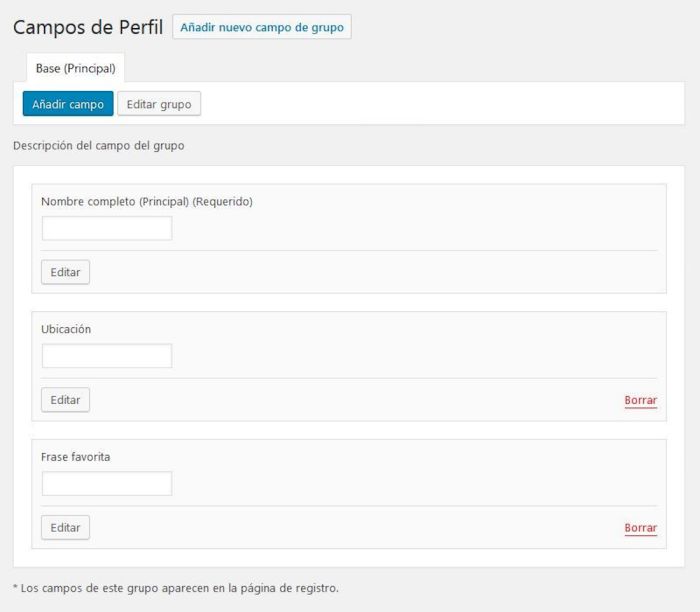Viewport: 700px width, 612px height.
Task: Click the Campos de Perfil page heading
Action: (x=88, y=27)
